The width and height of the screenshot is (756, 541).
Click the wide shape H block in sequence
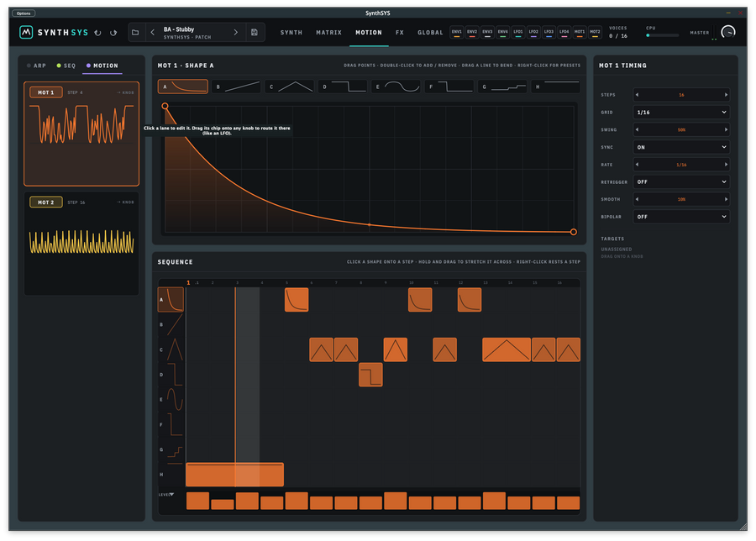235,475
